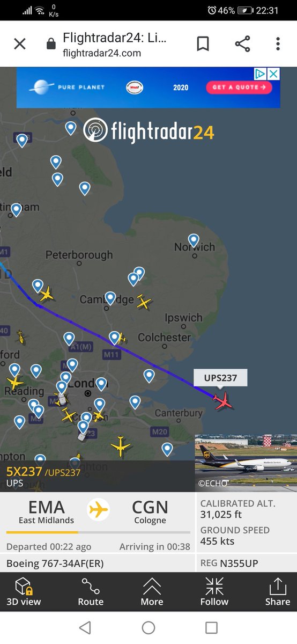Show the flight Route

(91, 591)
